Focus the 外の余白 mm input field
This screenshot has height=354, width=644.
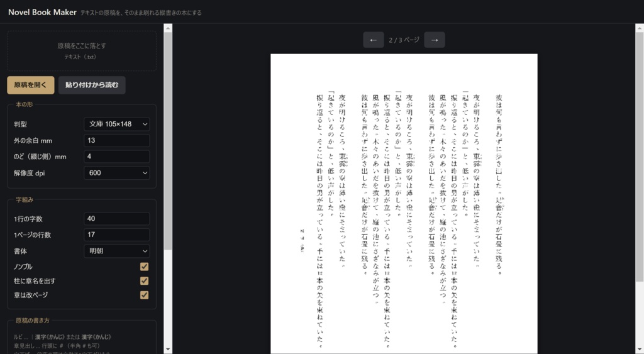click(116, 140)
